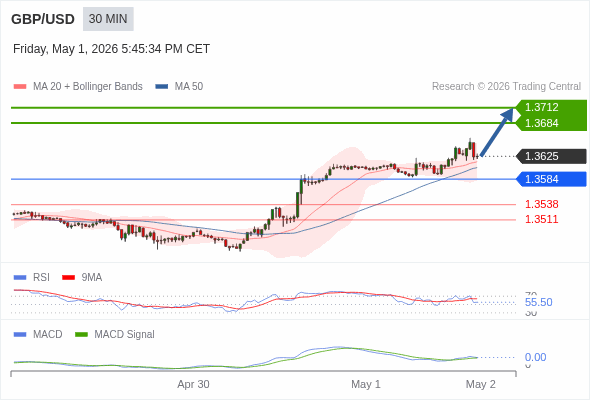Click the RSI legend marker
The width and height of the screenshot is (590, 400).
coord(20,278)
